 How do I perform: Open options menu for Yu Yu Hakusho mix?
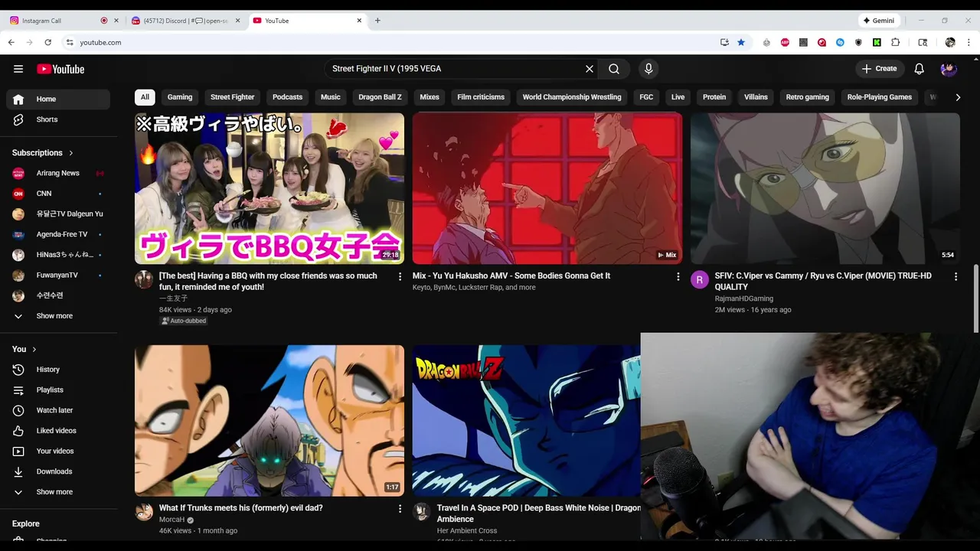(x=678, y=276)
